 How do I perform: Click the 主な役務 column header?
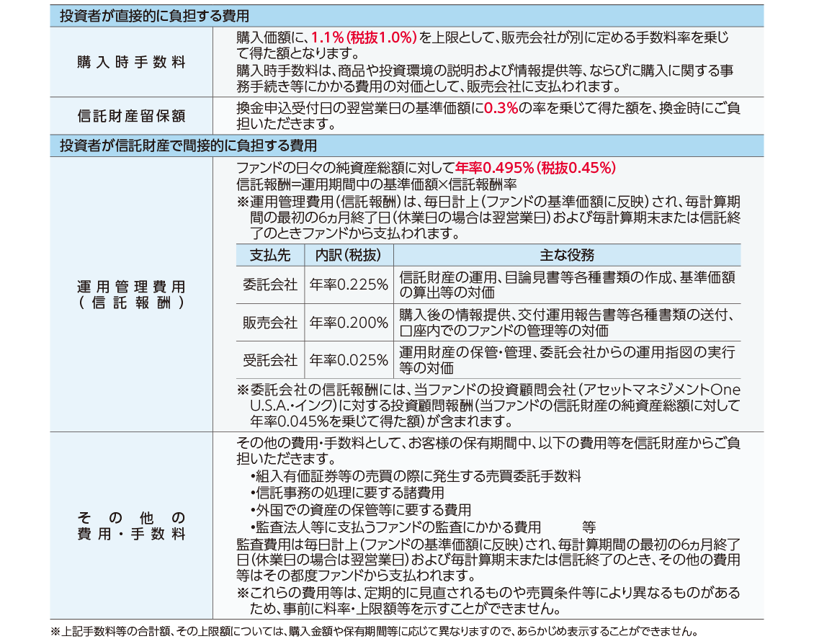(x=566, y=256)
